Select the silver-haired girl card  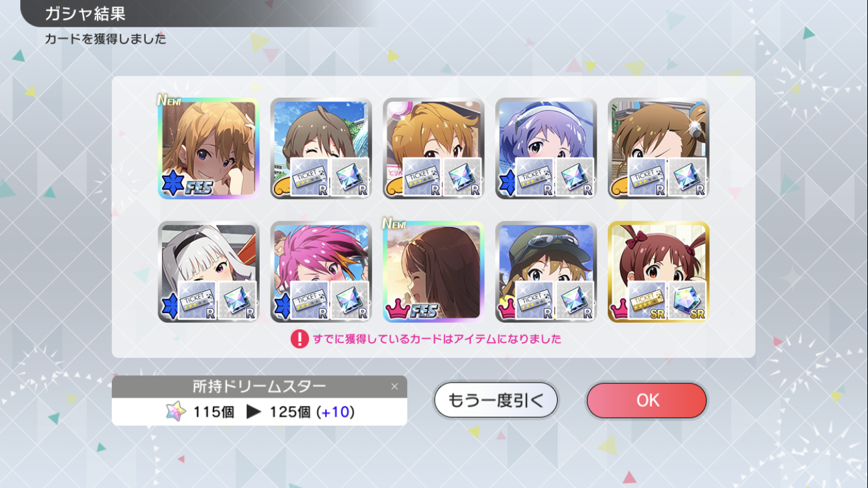point(208,271)
